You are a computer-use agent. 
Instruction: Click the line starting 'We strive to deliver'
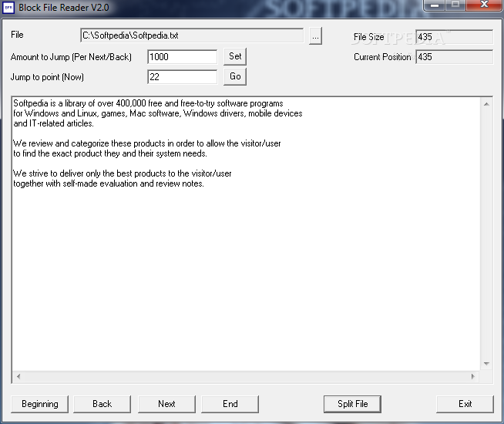[x=122, y=173]
